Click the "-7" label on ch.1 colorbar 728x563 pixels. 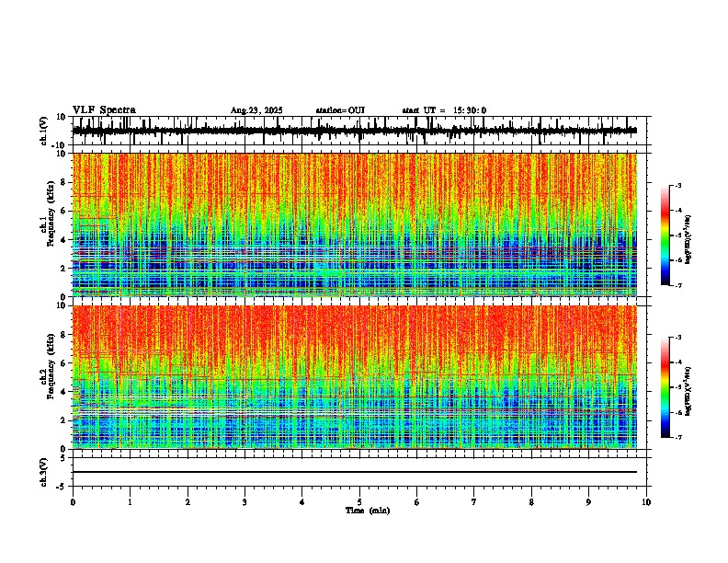pos(678,285)
